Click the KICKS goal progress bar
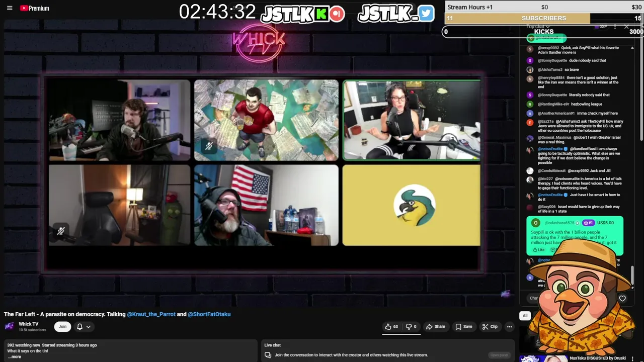The width and height of the screenshot is (644, 362). point(543,31)
